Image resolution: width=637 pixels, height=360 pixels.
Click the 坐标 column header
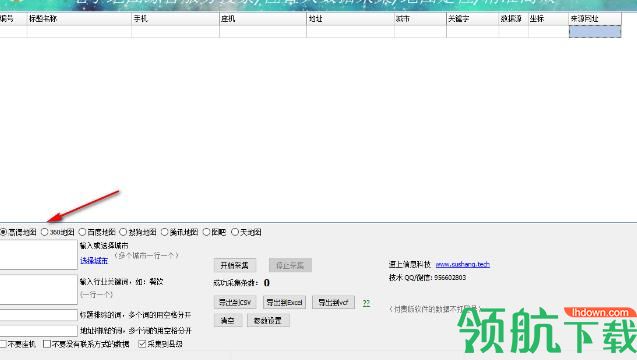pos(548,19)
